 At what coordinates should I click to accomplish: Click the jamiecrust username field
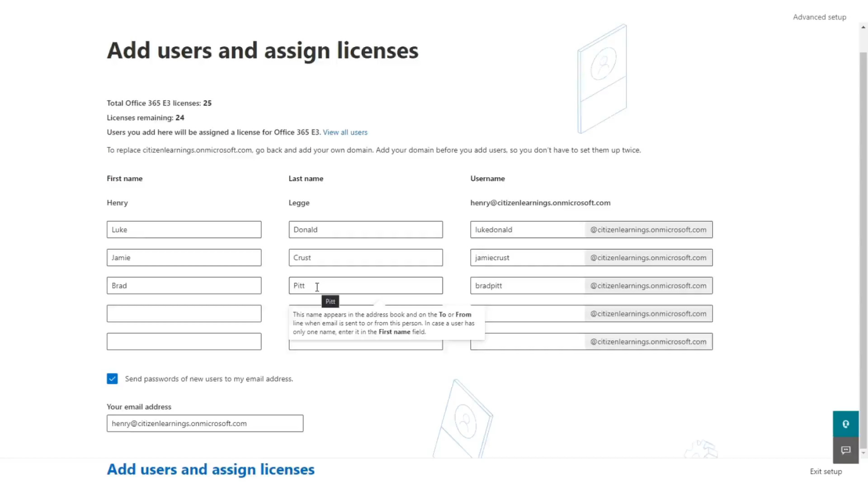pos(527,258)
